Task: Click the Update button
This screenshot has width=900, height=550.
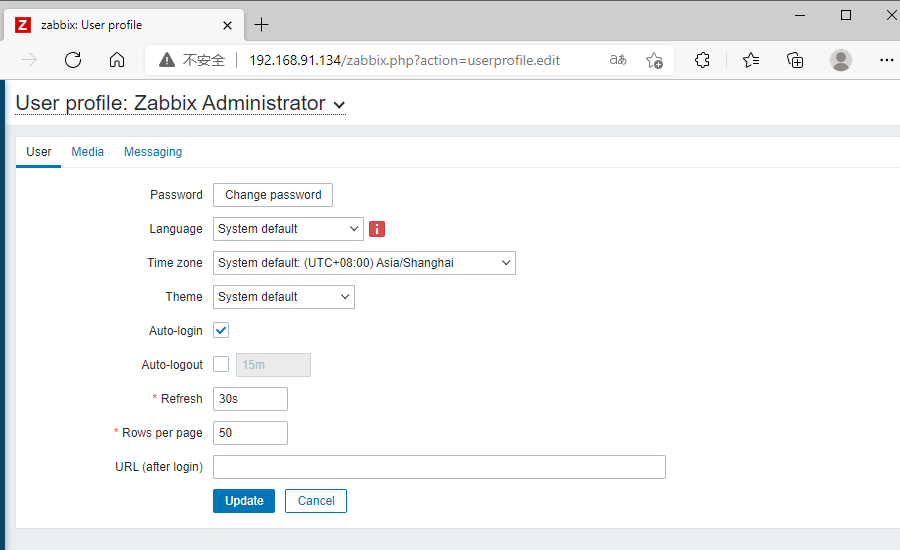Action: coord(244,501)
